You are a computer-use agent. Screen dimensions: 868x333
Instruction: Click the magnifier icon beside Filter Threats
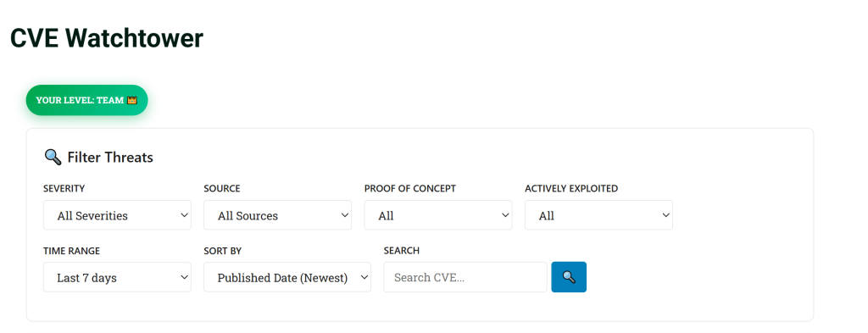point(53,157)
